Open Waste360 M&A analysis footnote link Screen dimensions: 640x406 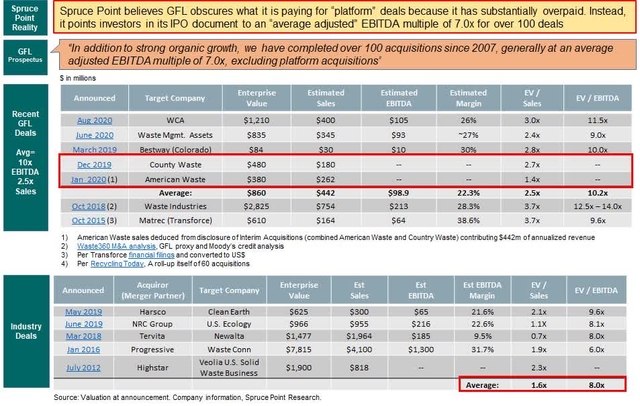116,246
